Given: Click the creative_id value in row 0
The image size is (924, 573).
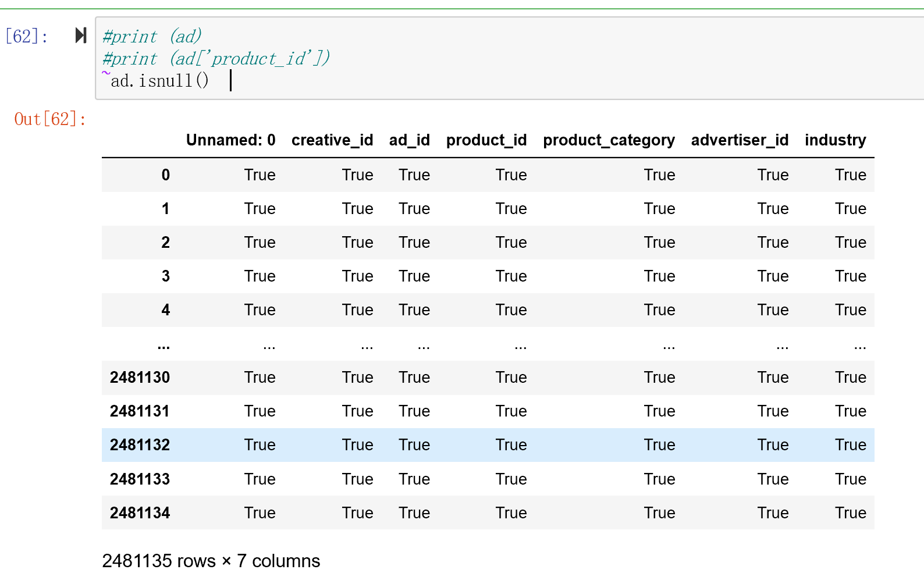Looking at the screenshot, I should pyautogui.click(x=357, y=175).
